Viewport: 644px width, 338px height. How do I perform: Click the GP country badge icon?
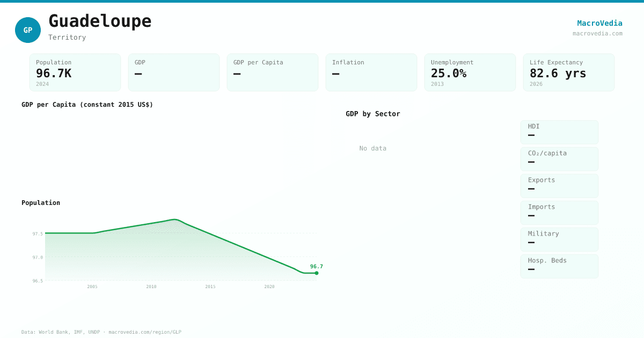point(28,30)
